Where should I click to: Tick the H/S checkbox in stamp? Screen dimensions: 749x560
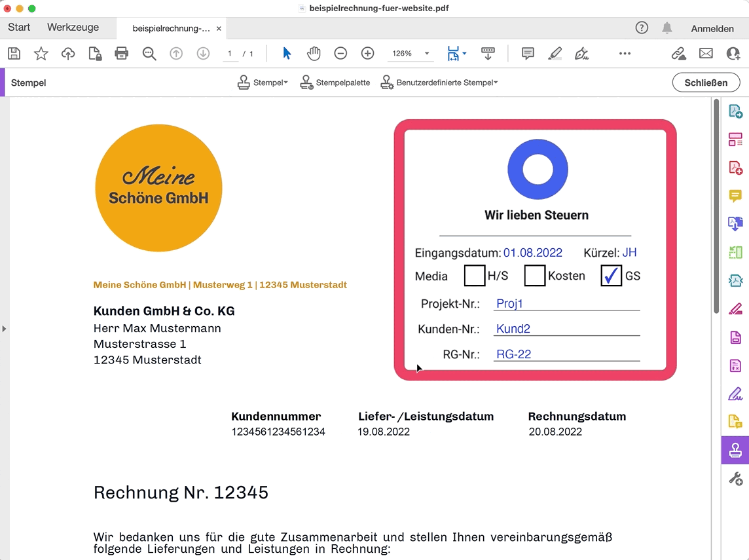(475, 276)
